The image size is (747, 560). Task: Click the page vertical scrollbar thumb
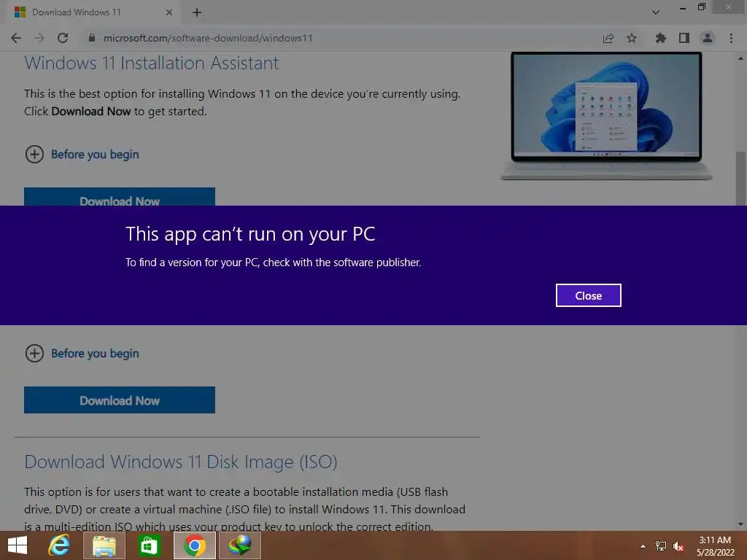(x=741, y=179)
